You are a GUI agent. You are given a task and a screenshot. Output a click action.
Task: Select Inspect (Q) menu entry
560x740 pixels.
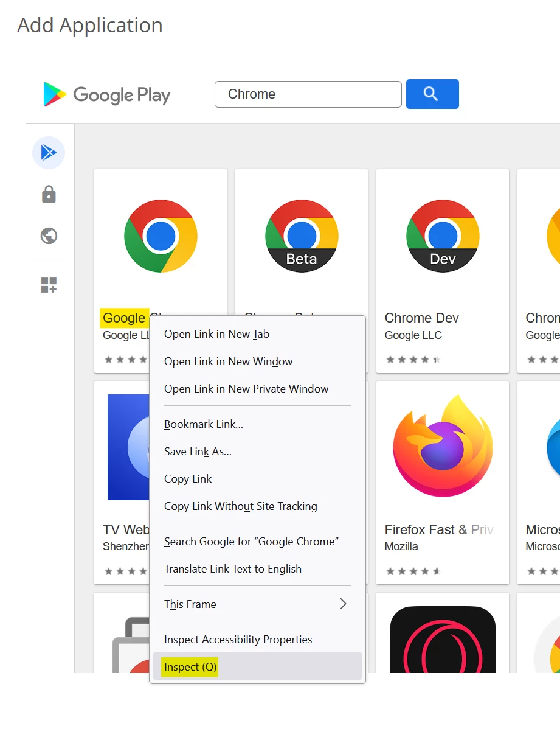257,667
